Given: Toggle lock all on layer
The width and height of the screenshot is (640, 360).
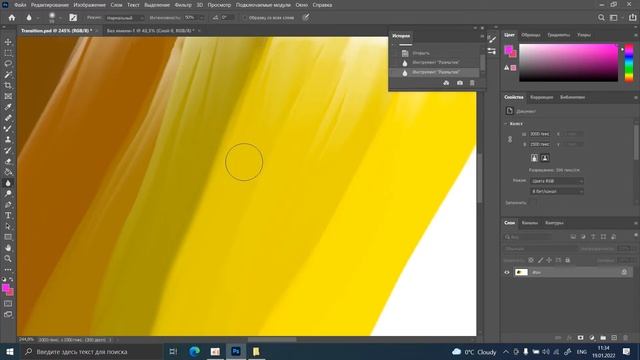Looking at the screenshot, I should point(567,260).
